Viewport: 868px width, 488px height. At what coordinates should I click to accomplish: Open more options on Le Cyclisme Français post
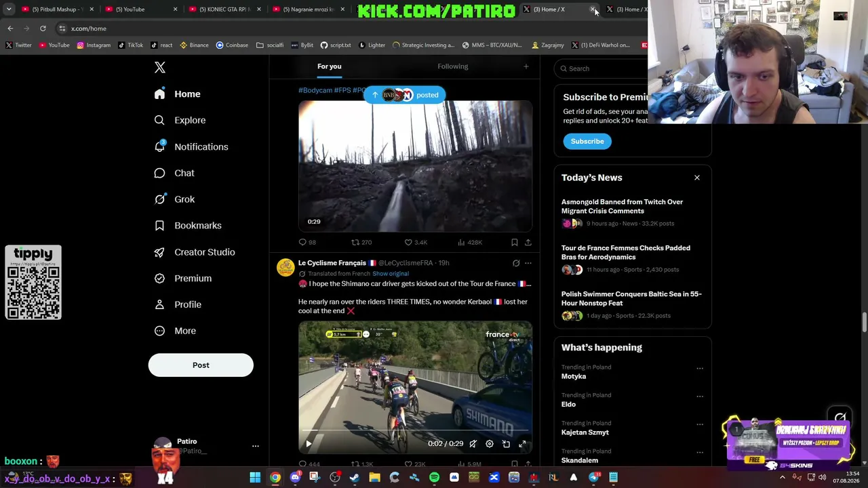coord(528,263)
